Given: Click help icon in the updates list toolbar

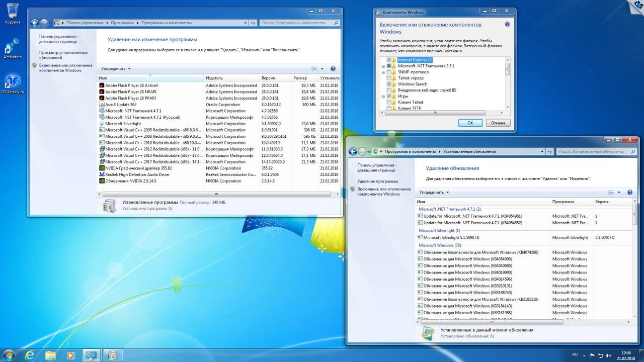Looking at the screenshot, I should tap(629, 192).
